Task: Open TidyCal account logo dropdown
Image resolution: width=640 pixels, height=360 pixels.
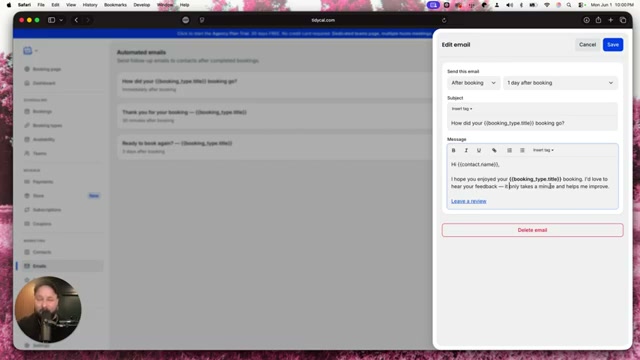Action: click(30, 51)
